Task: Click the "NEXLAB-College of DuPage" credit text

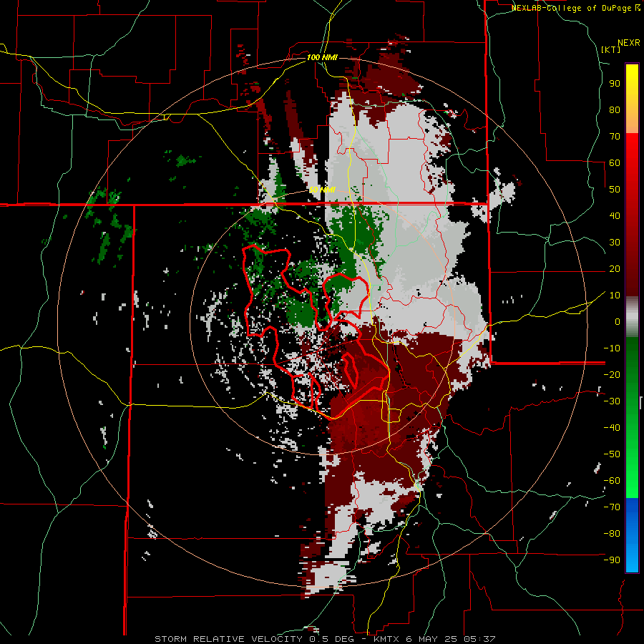Action: (571, 8)
